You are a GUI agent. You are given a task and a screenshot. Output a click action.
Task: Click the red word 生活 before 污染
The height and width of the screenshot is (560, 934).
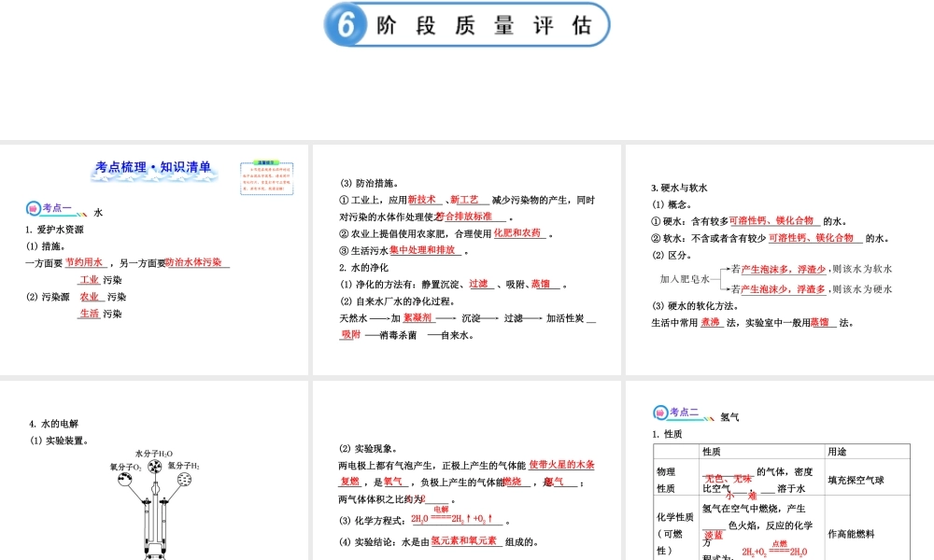90,314
